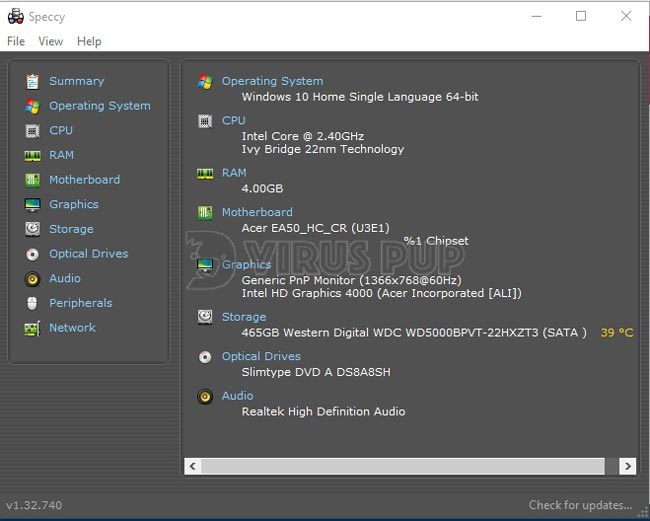The image size is (650, 521).
Task: Click the Windows flag icon in summary panel
Action: (205, 82)
